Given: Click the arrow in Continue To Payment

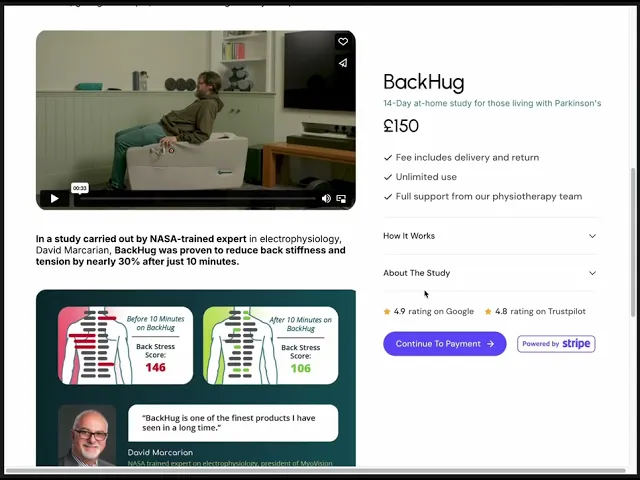Looking at the screenshot, I should click(x=490, y=344).
